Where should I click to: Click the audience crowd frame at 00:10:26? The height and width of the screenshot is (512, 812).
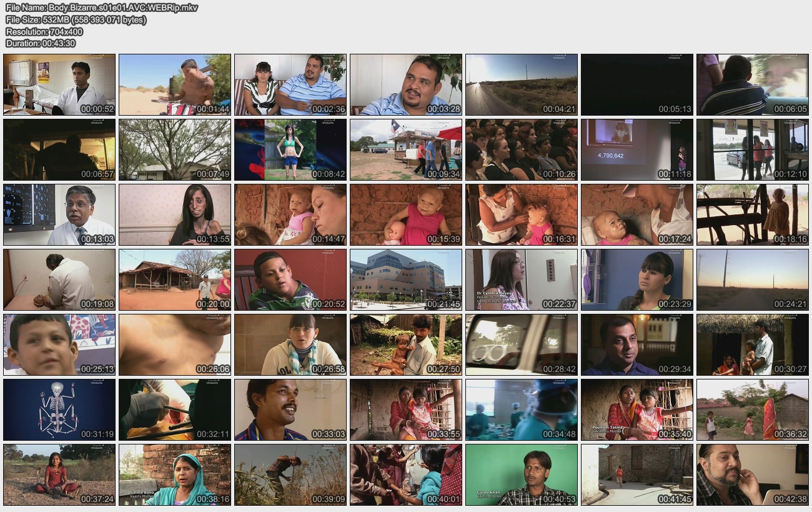(x=522, y=149)
